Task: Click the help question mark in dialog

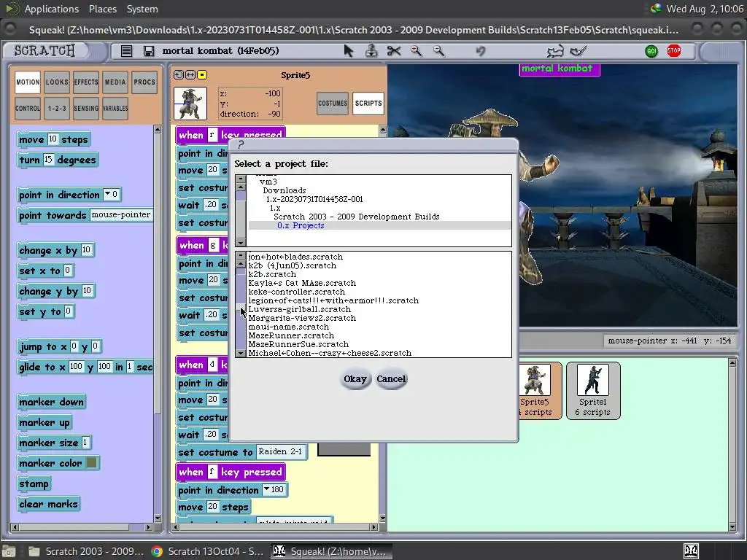Action: (241, 144)
